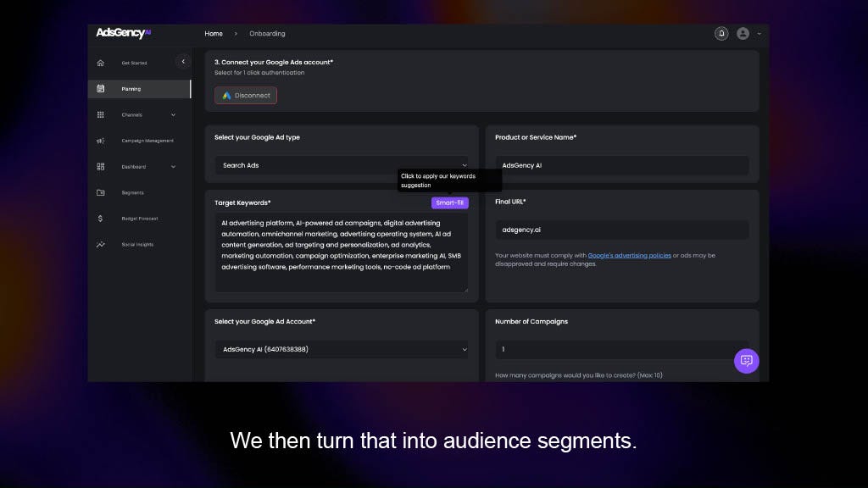Open the purple chat support button
This screenshot has width=868, height=488.
point(746,360)
